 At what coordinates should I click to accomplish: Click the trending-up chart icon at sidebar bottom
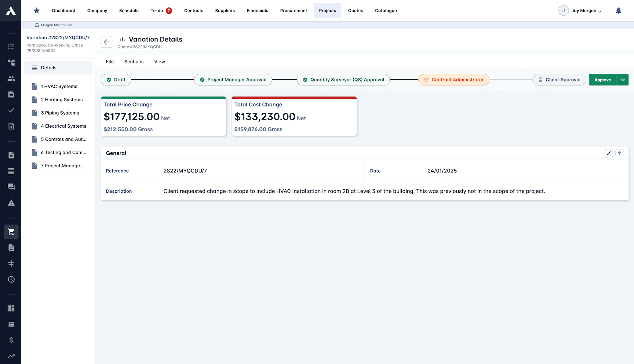click(11, 356)
